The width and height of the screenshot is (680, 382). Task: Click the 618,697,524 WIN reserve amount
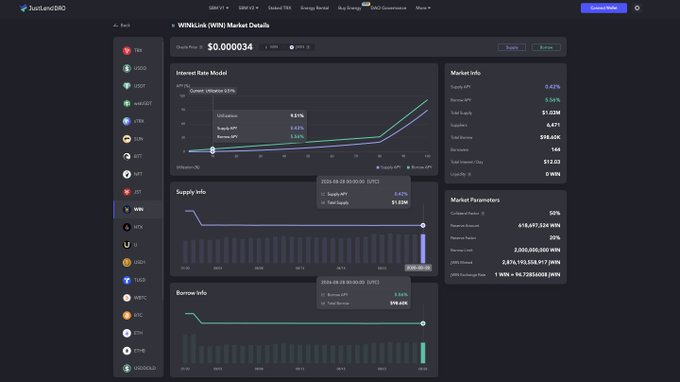tap(539, 226)
